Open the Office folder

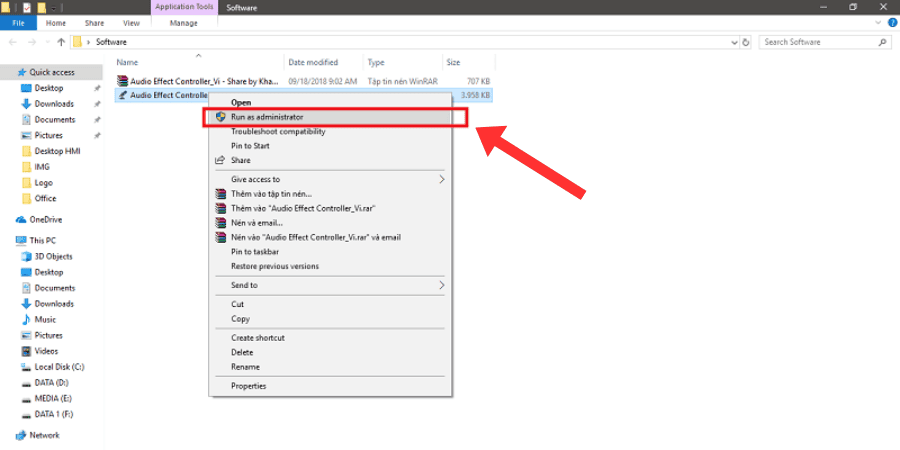[x=45, y=199]
